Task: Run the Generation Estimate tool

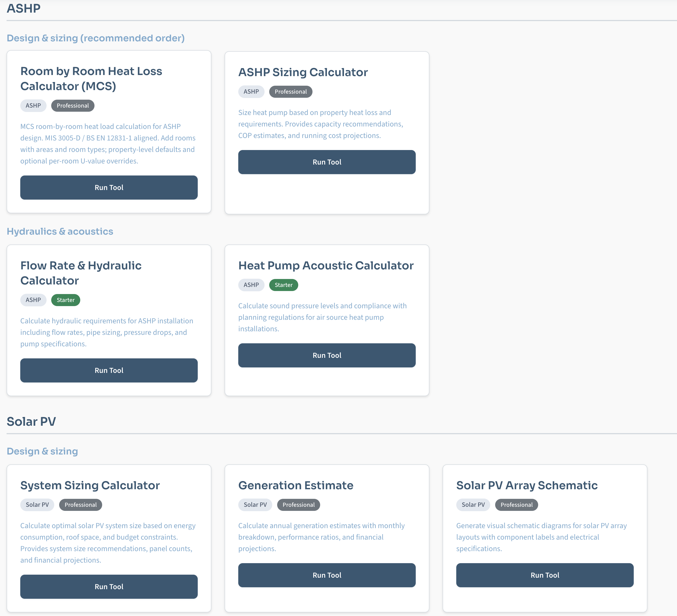Action: tap(327, 575)
